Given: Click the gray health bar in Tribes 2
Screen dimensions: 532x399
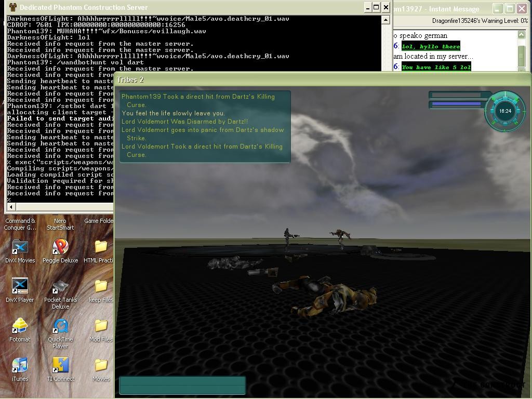Looking at the screenshot, I should click(457, 95).
